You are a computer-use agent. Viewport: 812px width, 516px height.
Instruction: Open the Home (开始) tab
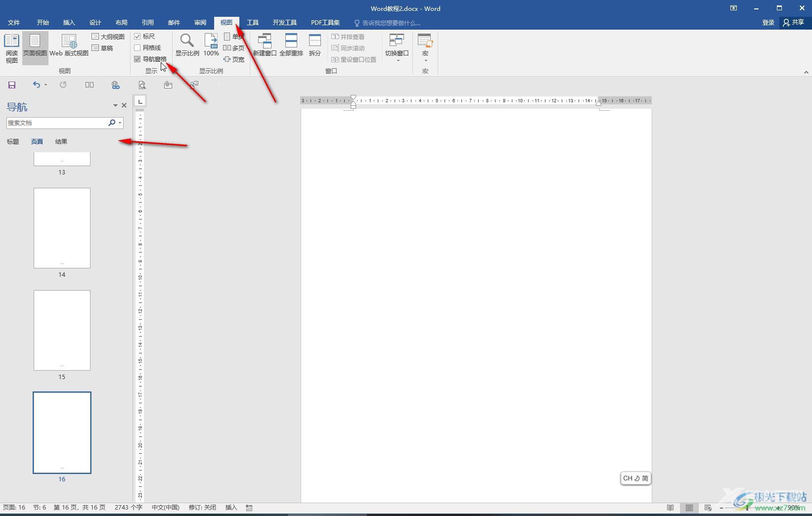click(x=43, y=23)
